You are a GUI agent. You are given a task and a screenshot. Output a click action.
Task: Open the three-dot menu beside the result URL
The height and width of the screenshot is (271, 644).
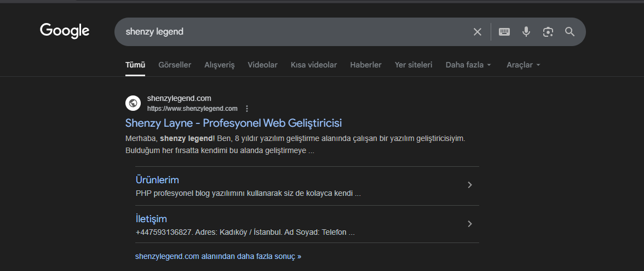coord(247,109)
